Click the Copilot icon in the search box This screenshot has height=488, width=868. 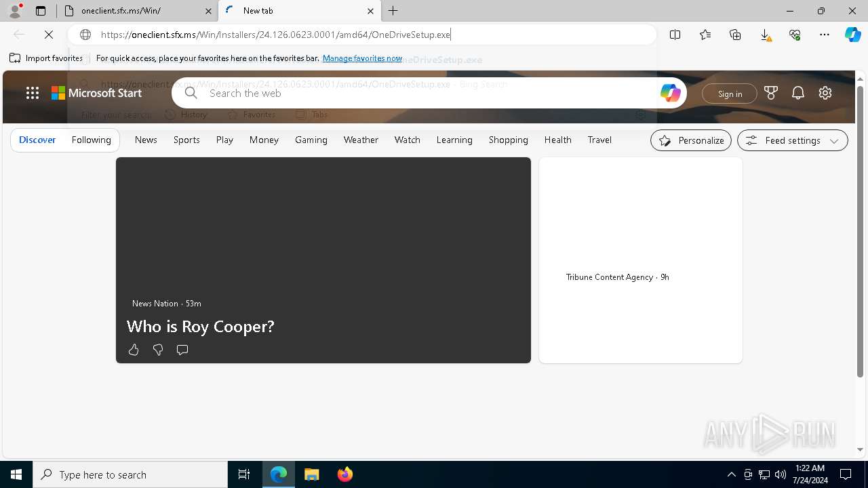[670, 93]
